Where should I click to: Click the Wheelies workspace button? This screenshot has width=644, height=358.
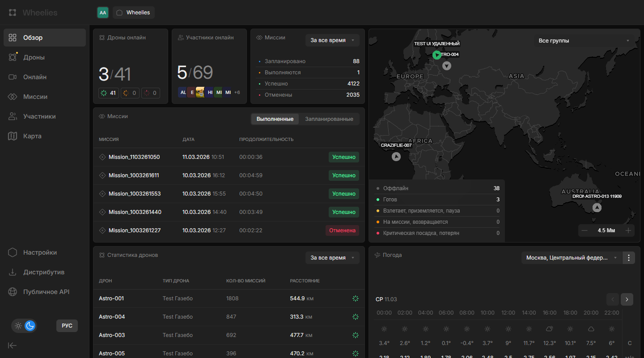point(134,13)
